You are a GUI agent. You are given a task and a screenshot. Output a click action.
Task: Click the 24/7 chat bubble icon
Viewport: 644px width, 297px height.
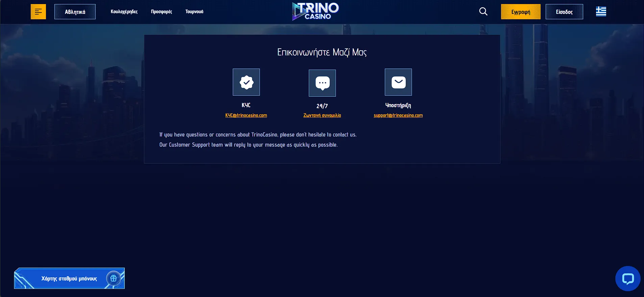[322, 83]
